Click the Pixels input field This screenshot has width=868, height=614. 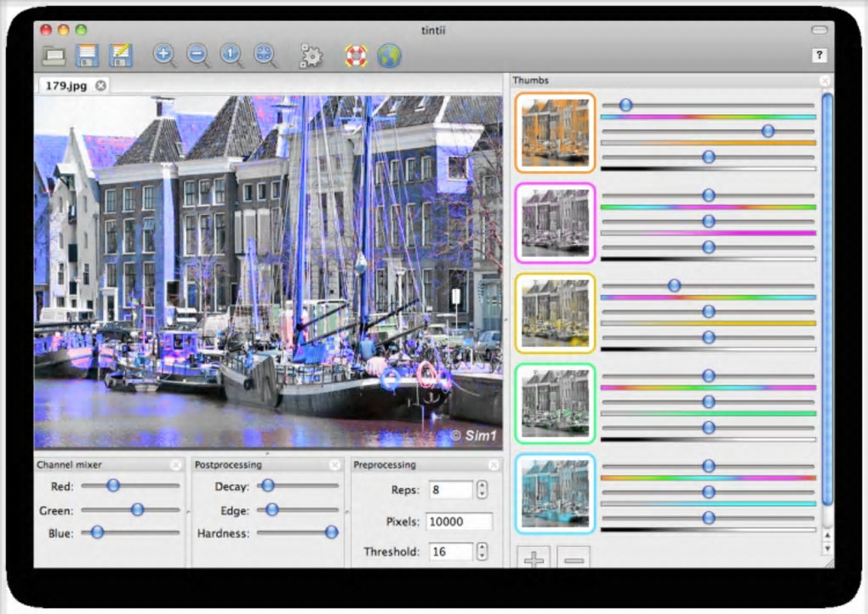(x=460, y=521)
